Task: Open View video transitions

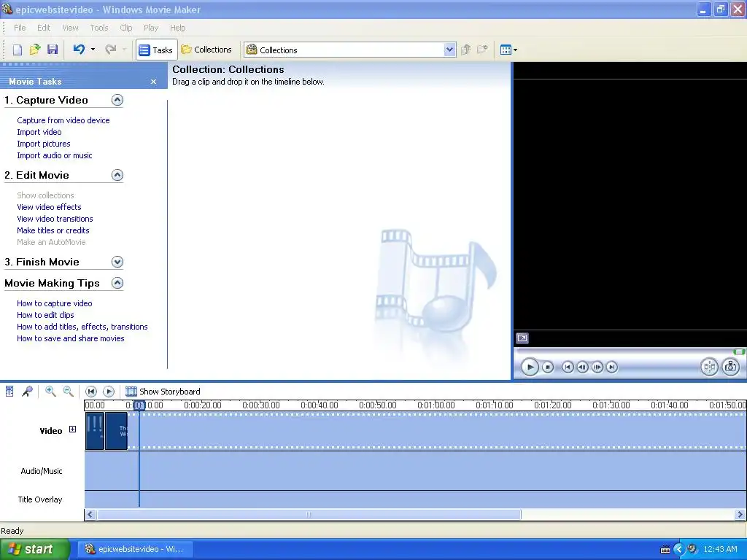Action: click(55, 219)
